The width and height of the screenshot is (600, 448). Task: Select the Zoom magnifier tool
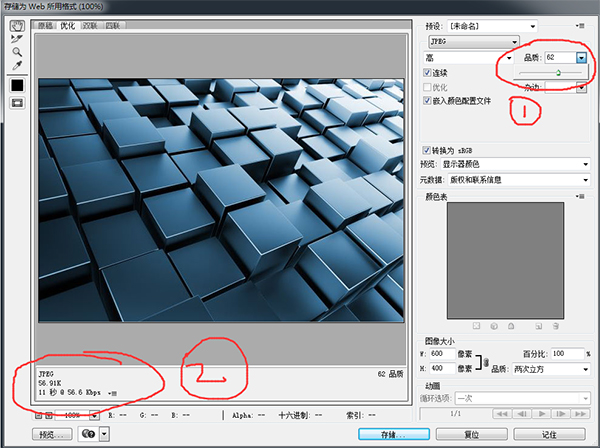(x=17, y=52)
